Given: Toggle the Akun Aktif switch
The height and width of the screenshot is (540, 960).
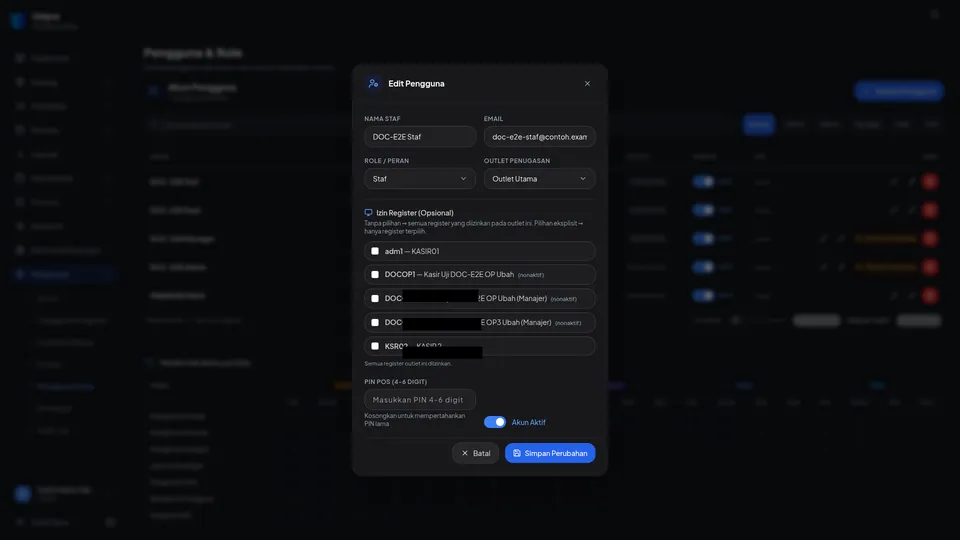Looking at the screenshot, I should (495, 422).
